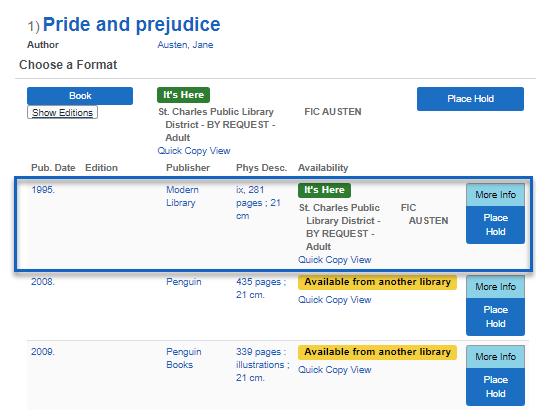Click the It's Here badge in the 1995 row

pos(324,190)
